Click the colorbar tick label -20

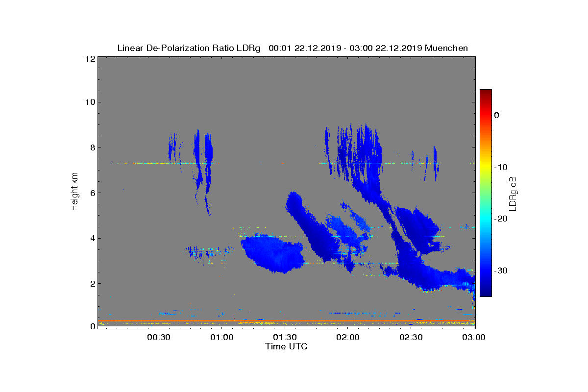tap(500, 219)
